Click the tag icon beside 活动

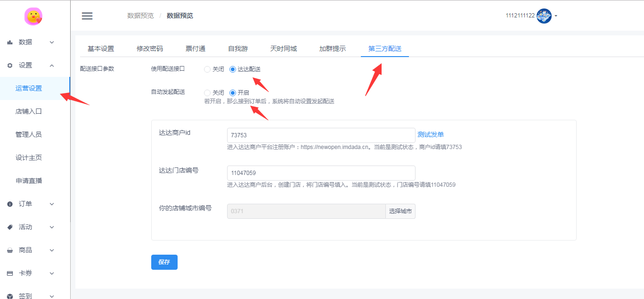pyautogui.click(x=10, y=227)
